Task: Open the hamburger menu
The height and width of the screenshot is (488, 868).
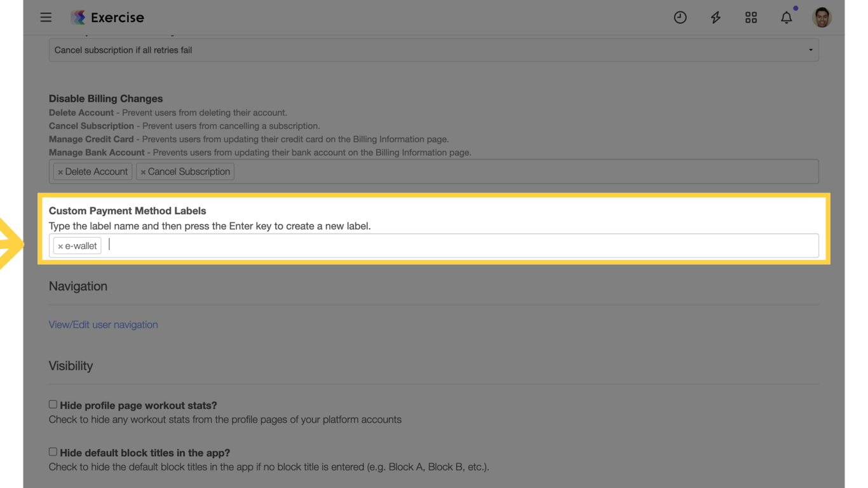Action: [x=46, y=17]
